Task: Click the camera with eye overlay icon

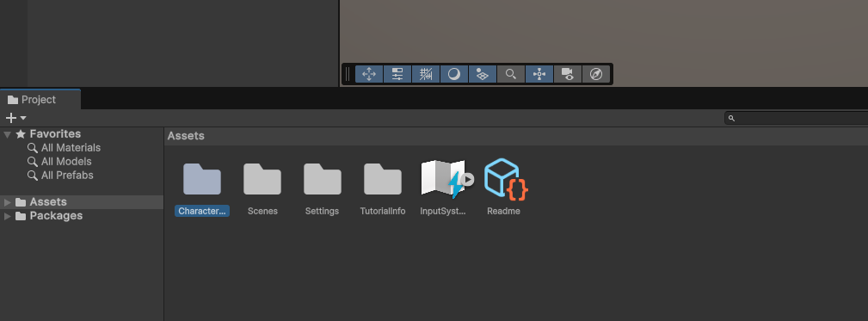Action: coord(568,74)
